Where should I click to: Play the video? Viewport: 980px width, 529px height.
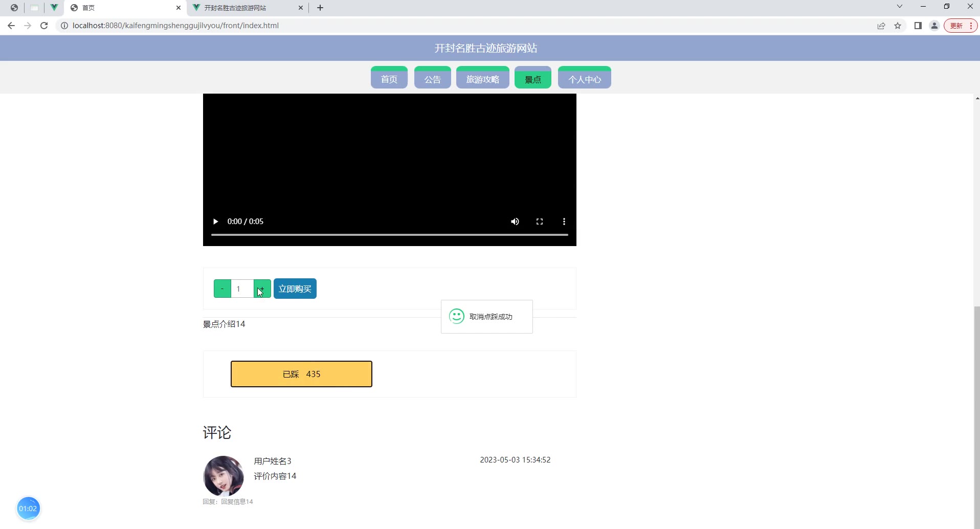215,222
